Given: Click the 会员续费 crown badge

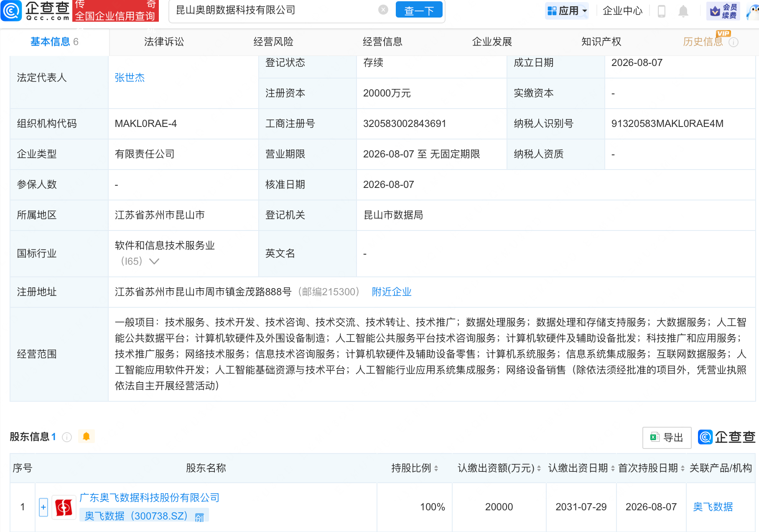Looking at the screenshot, I should 723,11.
